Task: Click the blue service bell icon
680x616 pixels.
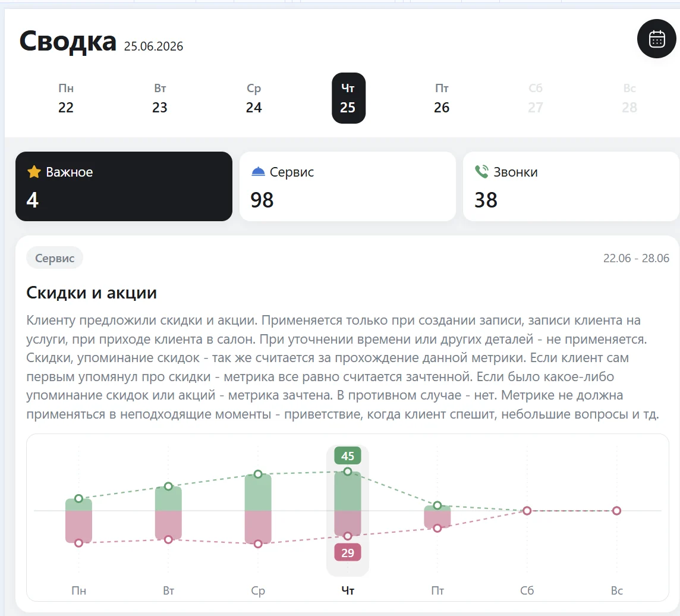Action: click(x=258, y=172)
